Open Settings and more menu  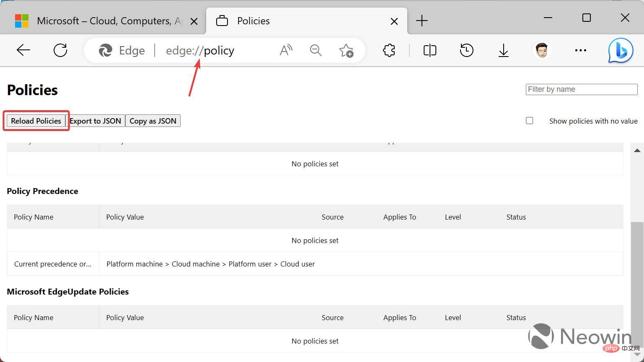click(x=580, y=51)
